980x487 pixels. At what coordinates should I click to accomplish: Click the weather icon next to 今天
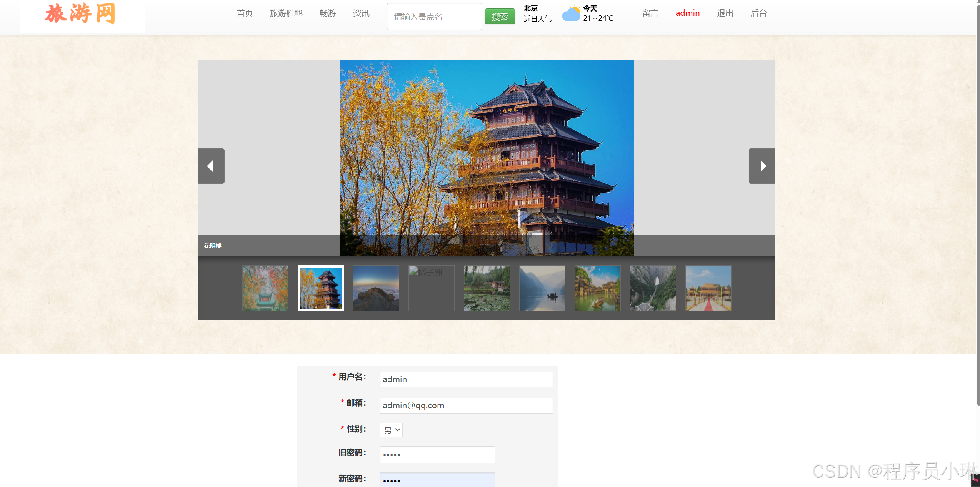coord(572,13)
